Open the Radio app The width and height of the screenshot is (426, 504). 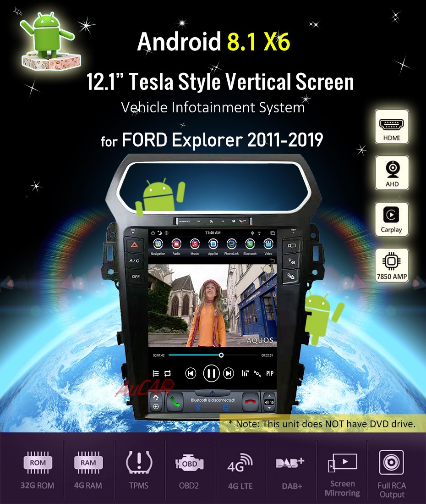176,247
